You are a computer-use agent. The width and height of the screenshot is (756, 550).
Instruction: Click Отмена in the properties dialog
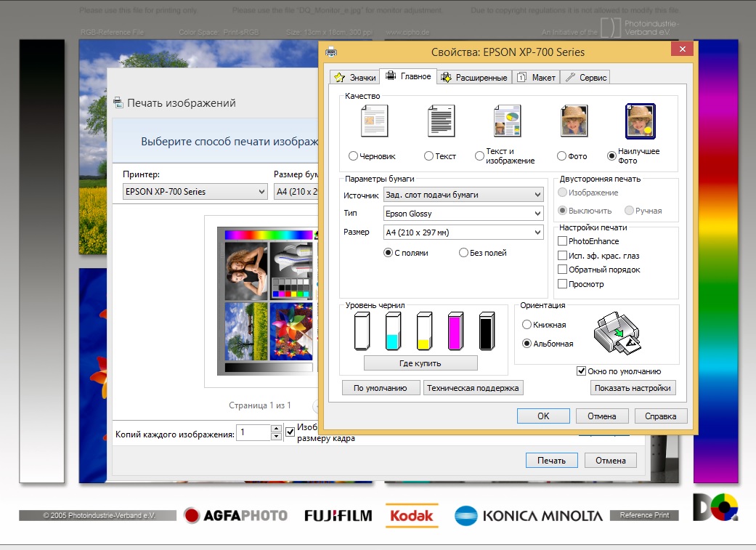click(602, 416)
